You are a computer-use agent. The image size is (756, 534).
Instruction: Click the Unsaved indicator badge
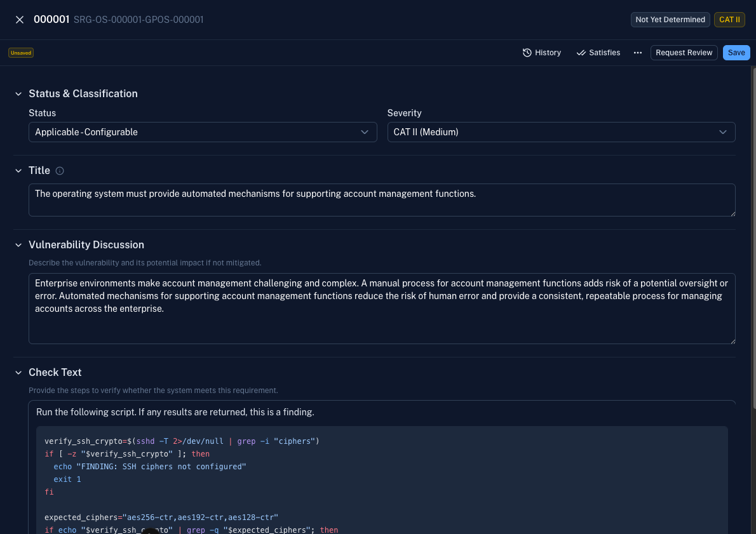tap(20, 53)
